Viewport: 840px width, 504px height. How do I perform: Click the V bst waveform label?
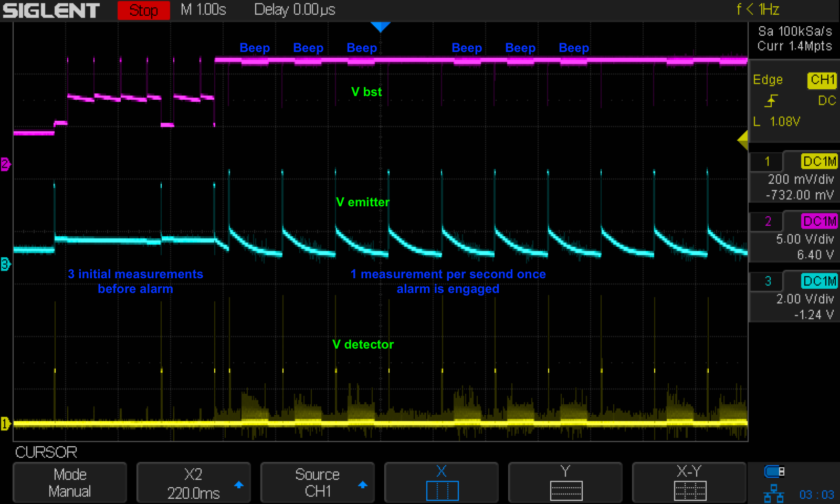(366, 92)
